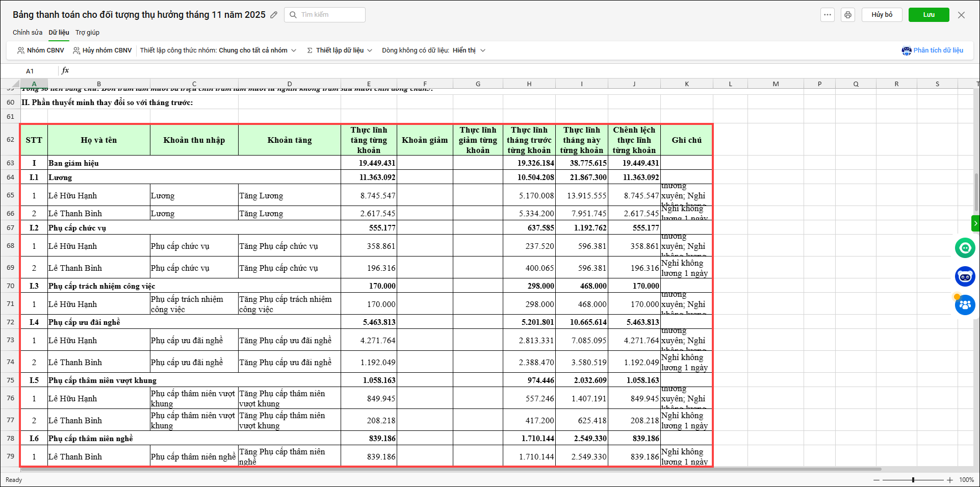Click the pencil edit title icon
The width and height of the screenshot is (980, 487).
pyautogui.click(x=274, y=15)
